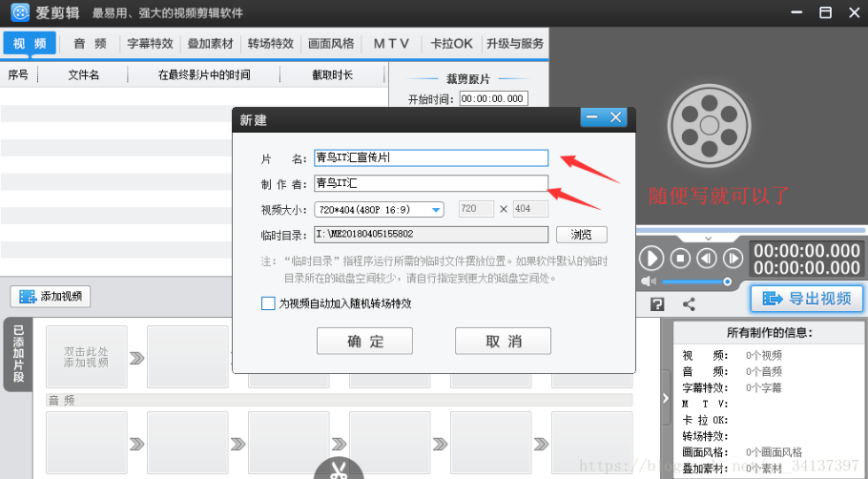Click the 制作者 input field
868x479 pixels.
[x=431, y=183]
